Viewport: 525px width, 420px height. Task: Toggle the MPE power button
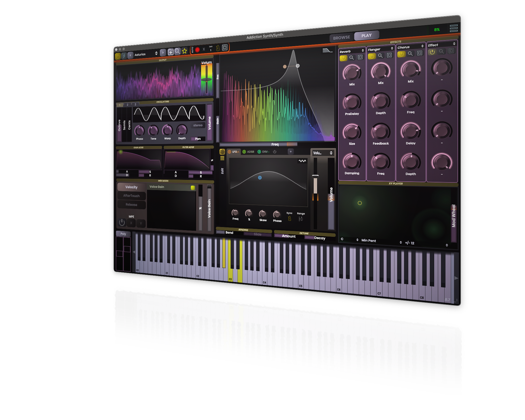coord(122,222)
